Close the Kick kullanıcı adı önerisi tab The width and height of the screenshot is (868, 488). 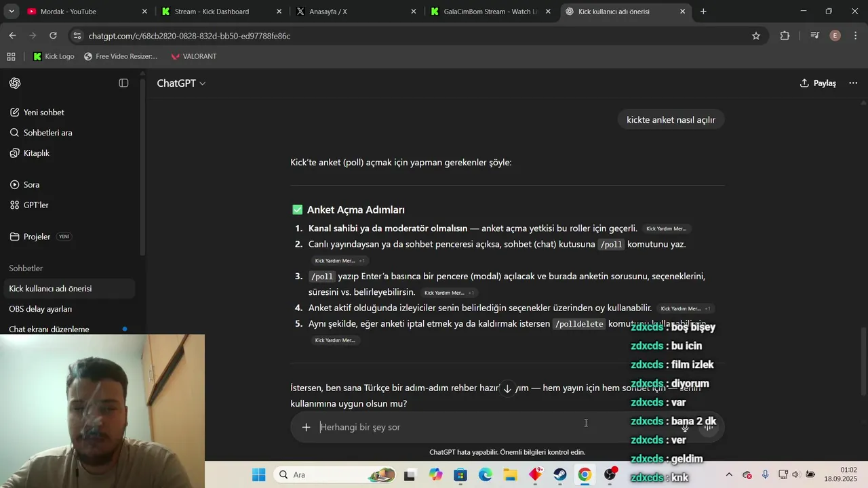coord(682,12)
